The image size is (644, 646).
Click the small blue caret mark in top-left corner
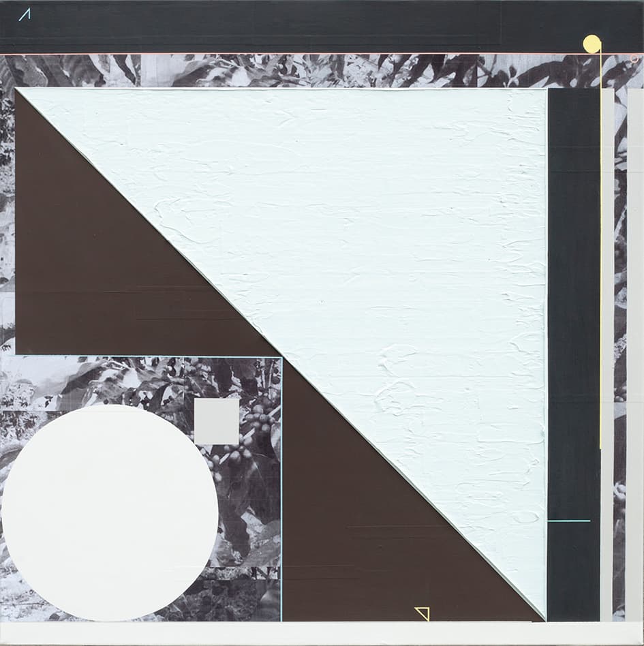pos(25,14)
